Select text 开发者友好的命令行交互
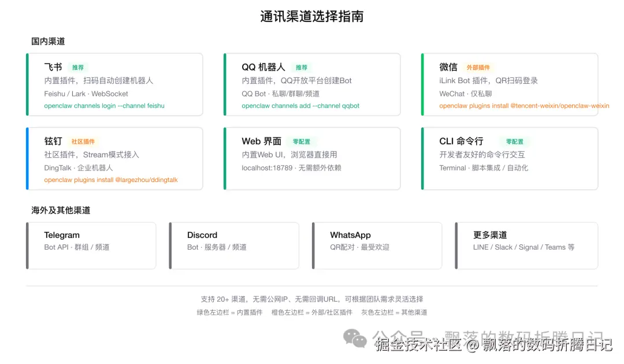The height and width of the screenshot is (364, 624). pyautogui.click(x=482, y=155)
